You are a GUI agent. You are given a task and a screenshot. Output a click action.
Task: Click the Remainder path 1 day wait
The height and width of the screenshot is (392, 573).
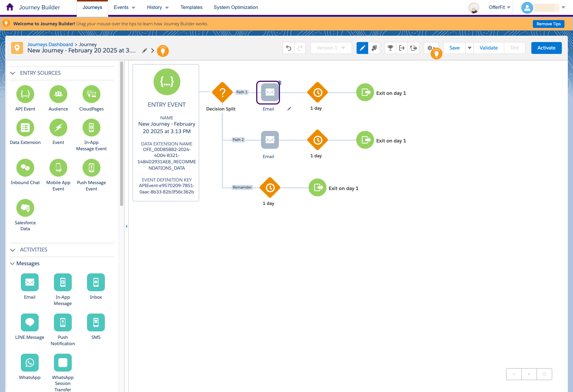pyautogui.click(x=270, y=188)
